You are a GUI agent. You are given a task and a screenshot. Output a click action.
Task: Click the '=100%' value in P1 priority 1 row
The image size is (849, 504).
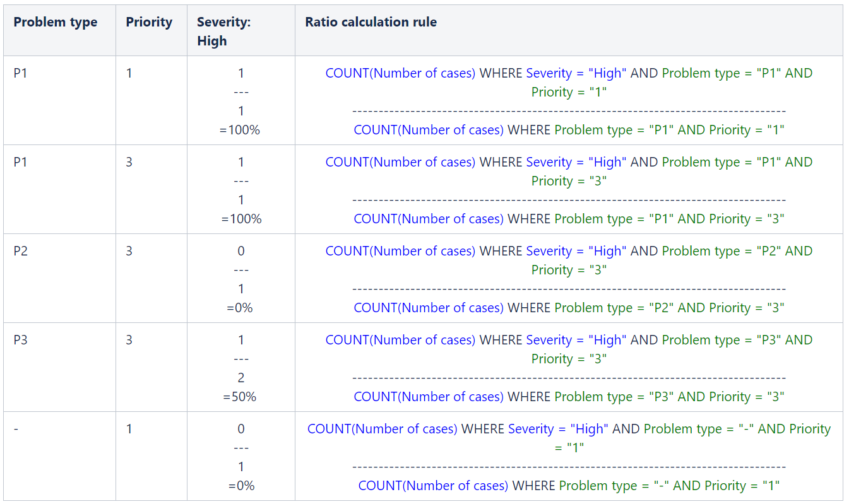point(240,130)
